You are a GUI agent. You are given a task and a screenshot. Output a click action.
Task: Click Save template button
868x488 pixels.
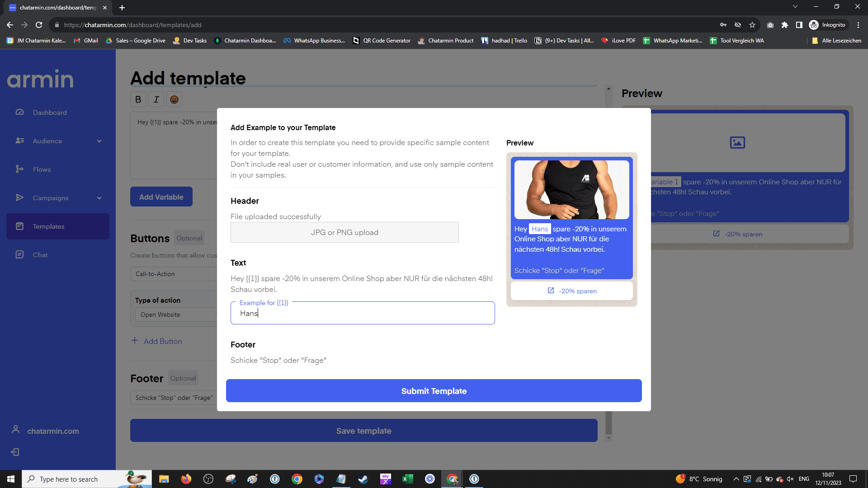pyautogui.click(x=363, y=431)
